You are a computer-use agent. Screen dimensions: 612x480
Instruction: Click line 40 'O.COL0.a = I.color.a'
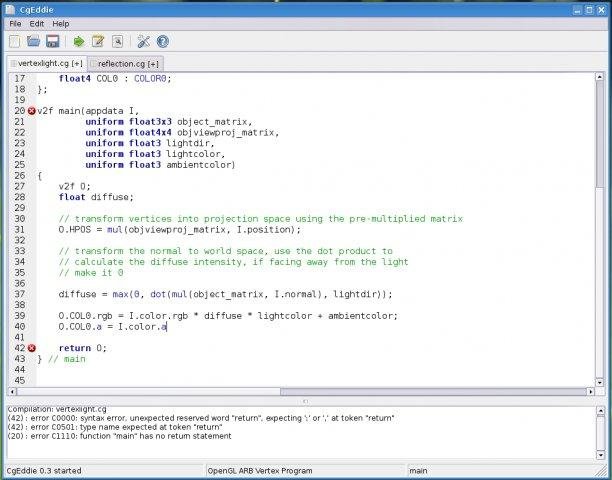[113, 327]
